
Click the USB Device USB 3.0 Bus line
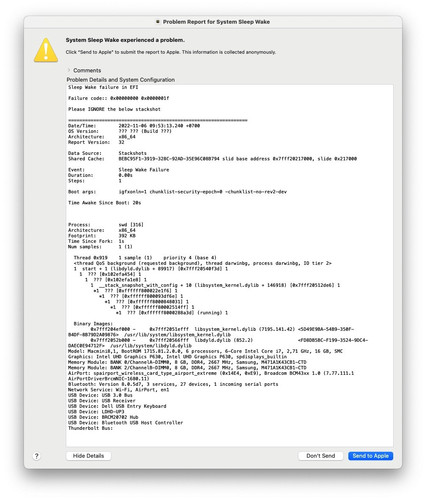[100, 395]
